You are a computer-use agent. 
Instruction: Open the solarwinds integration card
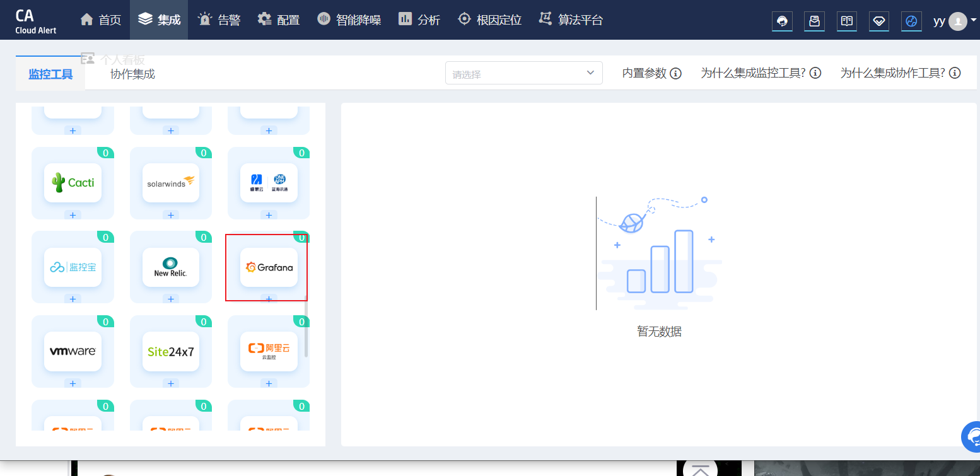171,183
